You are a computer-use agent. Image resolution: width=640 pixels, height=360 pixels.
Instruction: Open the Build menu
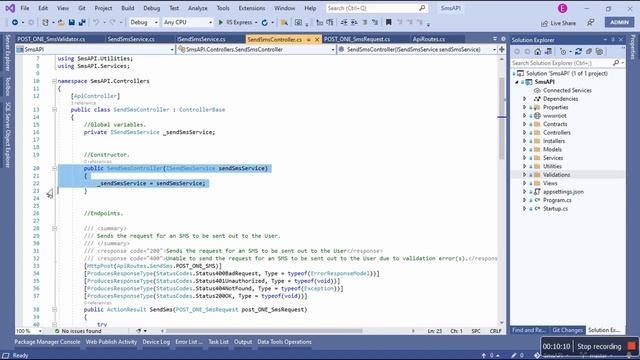[x=128, y=8]
